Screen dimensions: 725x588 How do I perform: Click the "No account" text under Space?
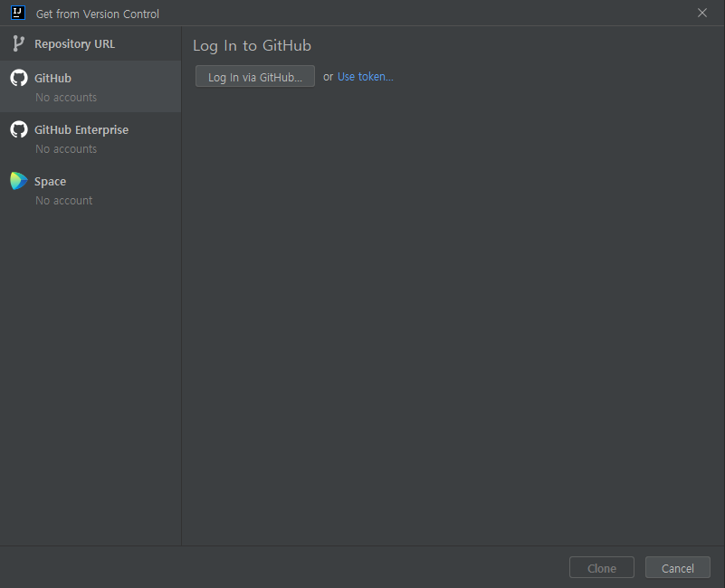tap(63, 201)
